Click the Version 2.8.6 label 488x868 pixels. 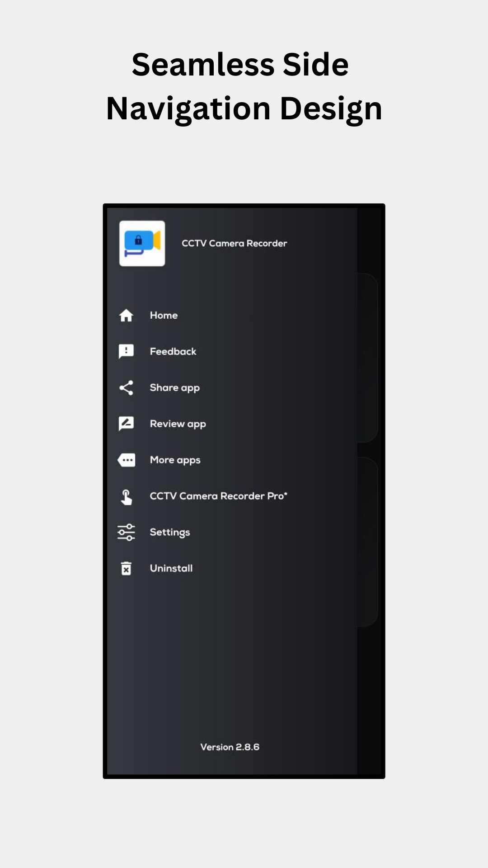(230, 747)
